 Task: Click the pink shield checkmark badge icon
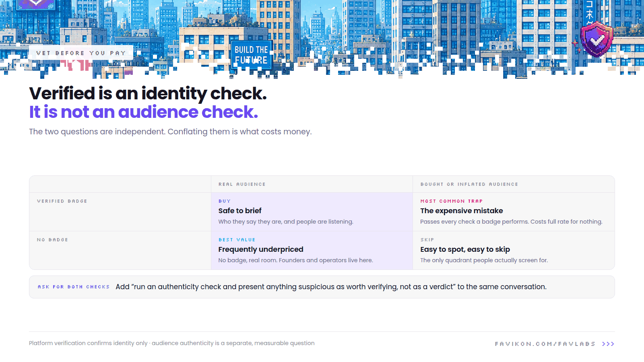coord(597,39)
